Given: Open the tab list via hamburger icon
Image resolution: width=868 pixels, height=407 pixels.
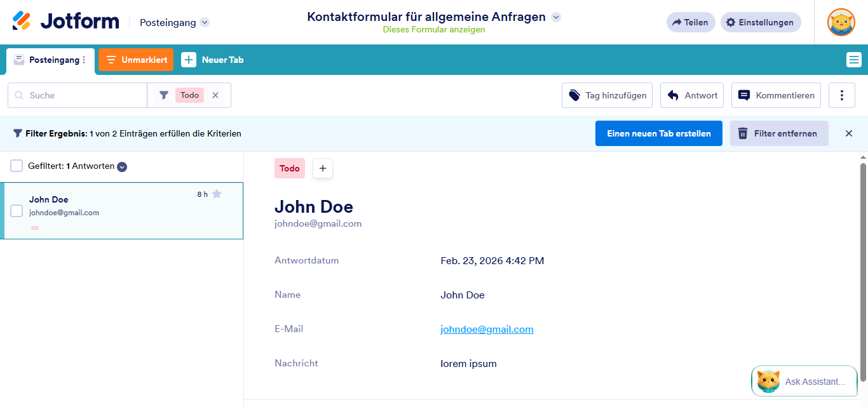Looking at the screenshot, I should click(854, 59).
